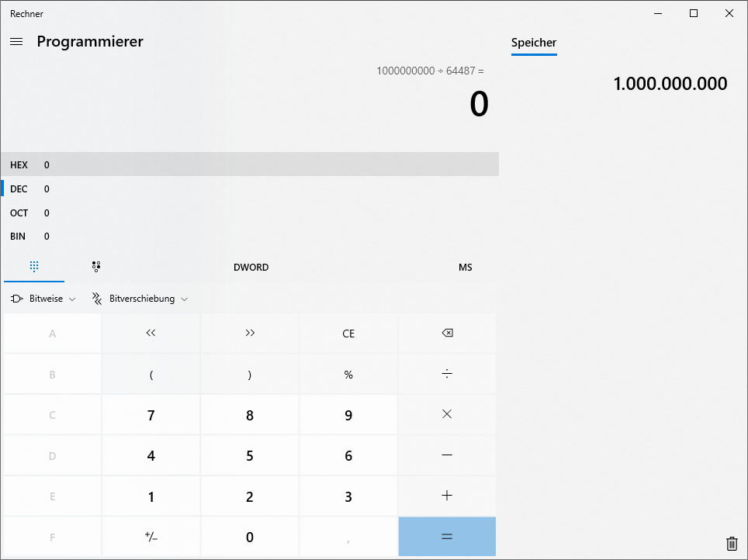This screenshot has width=748, height=560.
Task: Click digit 0 key
Action: 250,537
